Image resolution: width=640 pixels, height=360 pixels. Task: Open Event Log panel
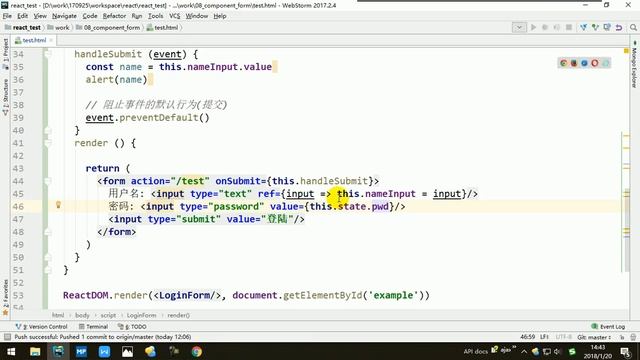608,327
